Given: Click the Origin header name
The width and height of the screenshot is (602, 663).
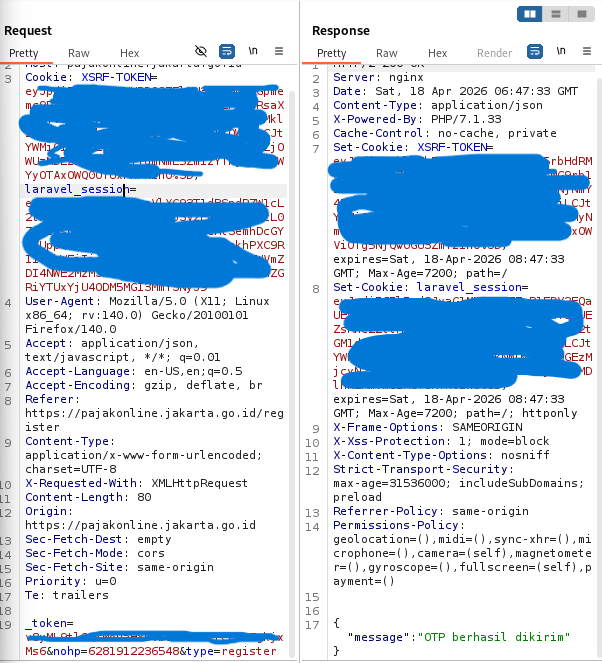Looking at the screenshot, I should pyautogui.click(x=46, y=511).
